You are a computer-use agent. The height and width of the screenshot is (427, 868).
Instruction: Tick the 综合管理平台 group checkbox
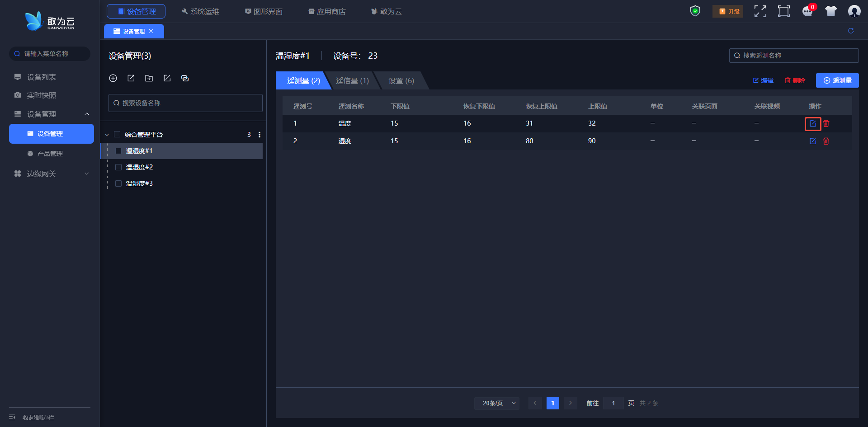click(117, 135)
